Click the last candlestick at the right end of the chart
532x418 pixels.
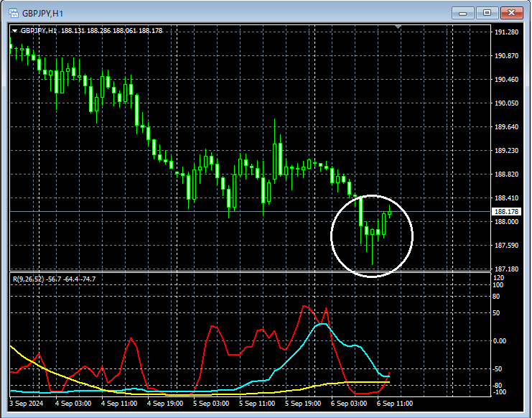390,213
